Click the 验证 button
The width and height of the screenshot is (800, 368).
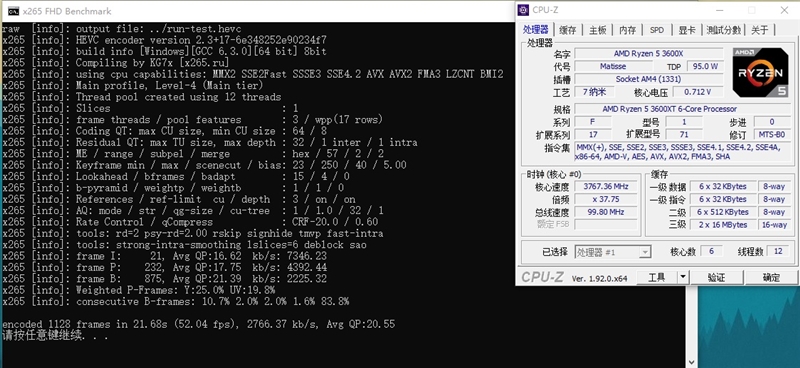(716, 277)
